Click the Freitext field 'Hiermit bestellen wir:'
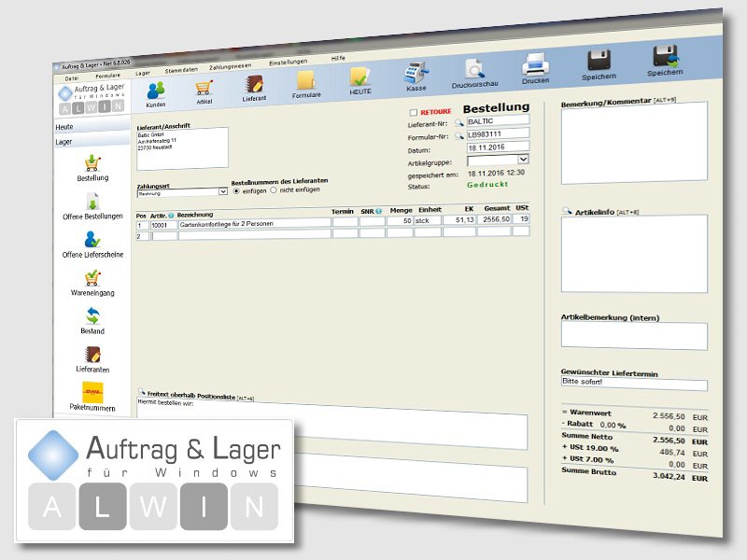Viewport: 747px width, 560px height. point(332,424)
